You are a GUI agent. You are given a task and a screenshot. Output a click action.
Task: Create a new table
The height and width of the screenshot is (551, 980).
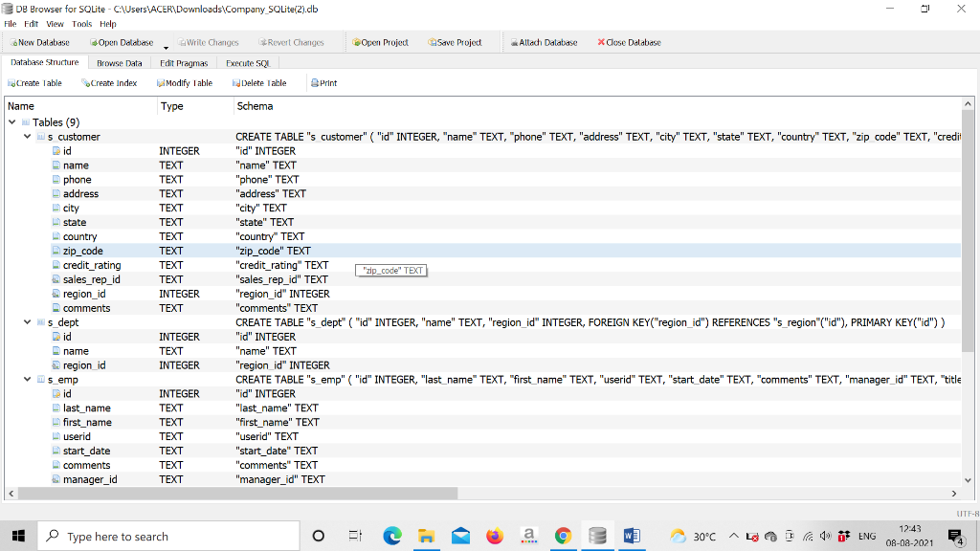34,82
